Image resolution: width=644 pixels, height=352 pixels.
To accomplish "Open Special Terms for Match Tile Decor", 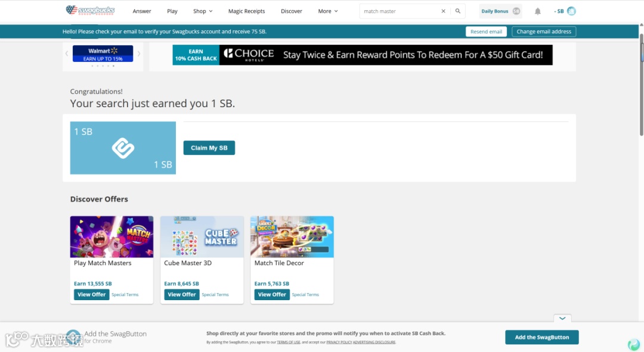I will coord(305,295).
